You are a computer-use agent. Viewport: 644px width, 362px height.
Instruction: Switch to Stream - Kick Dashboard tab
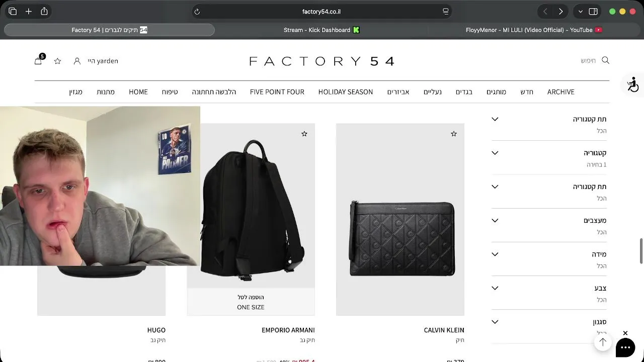click(322, 30)
